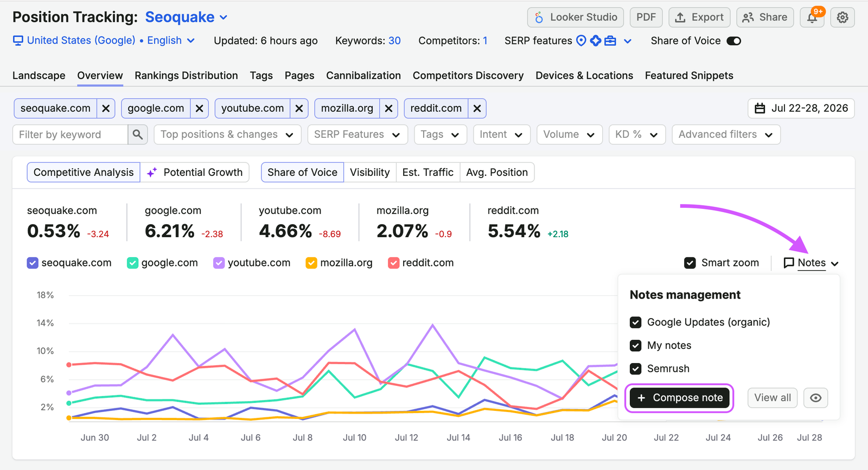
Task: Open the Advanced filters dropdown
Action: [x=726, y=135]
